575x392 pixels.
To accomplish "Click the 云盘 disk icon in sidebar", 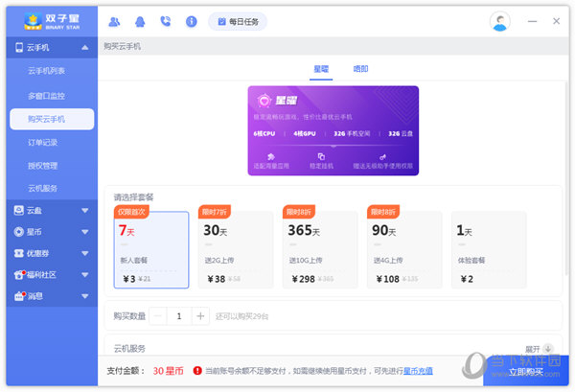I will pos(19,210).
